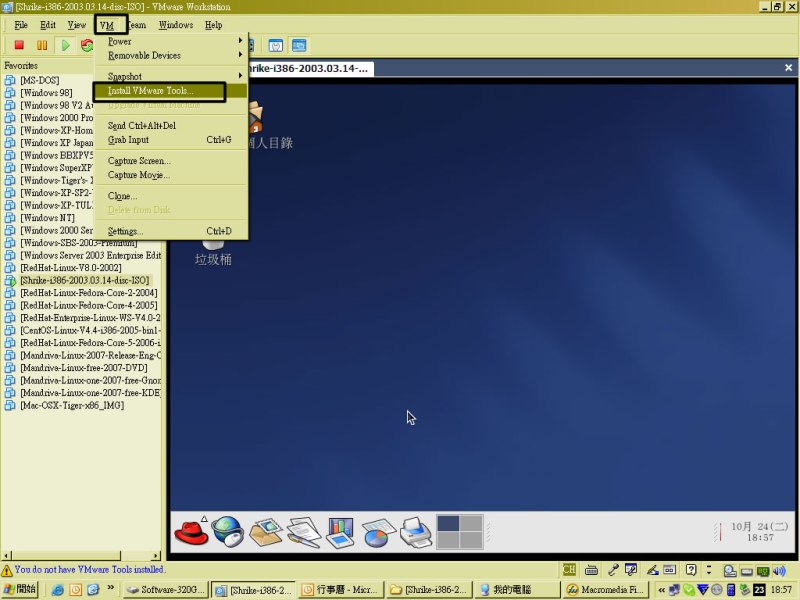Click Favorites scrollbar right arrow
Viewport: 800px width, 600px height.
(156, 556)
